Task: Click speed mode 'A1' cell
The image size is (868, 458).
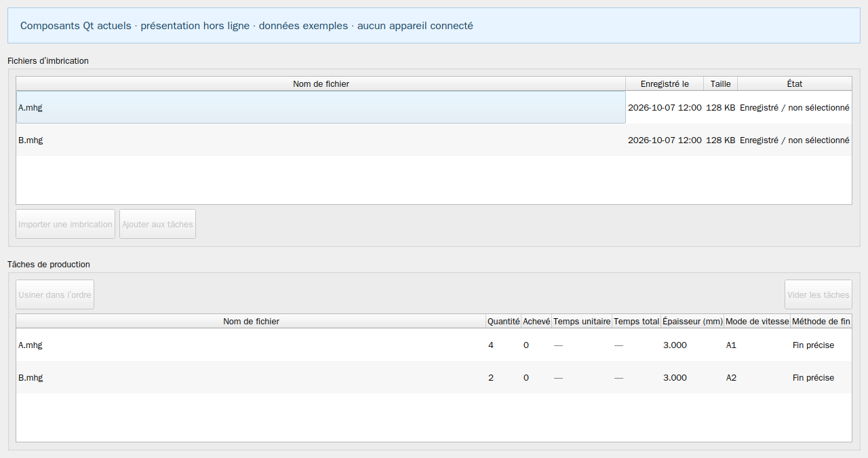Action: coord(757,345)
